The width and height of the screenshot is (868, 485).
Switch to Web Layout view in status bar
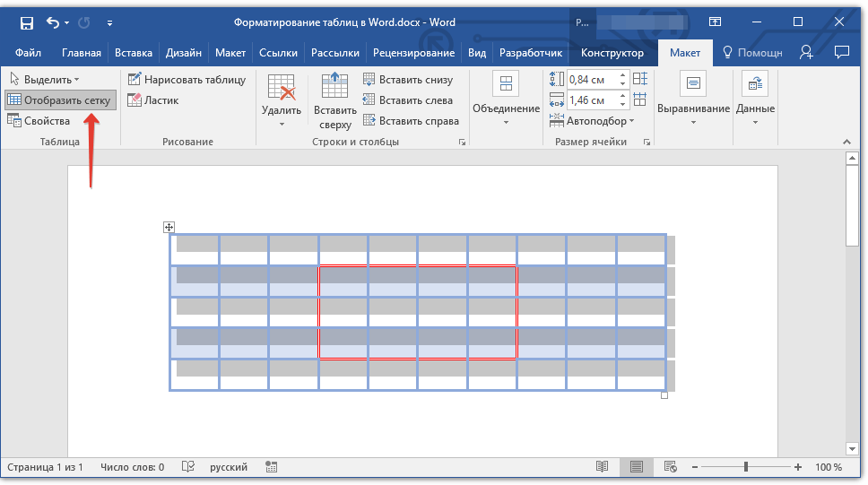670,467
